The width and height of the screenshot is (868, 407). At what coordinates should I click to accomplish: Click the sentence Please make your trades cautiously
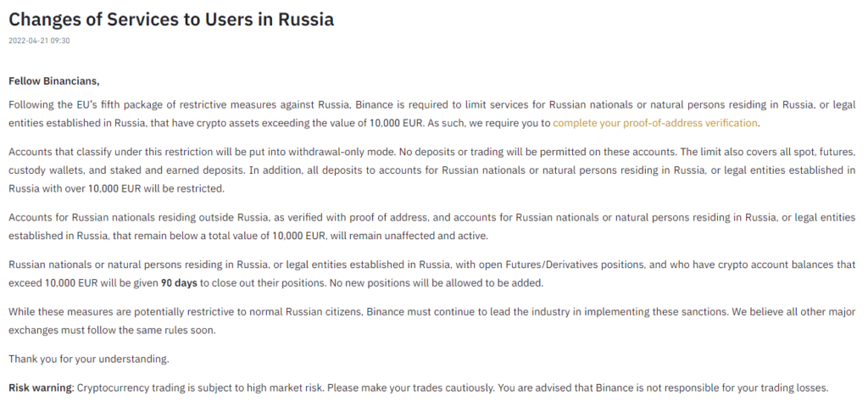411,387
